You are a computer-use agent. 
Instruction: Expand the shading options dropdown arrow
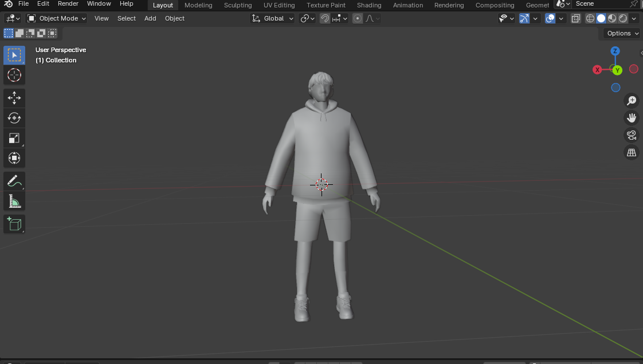[634, 18]
